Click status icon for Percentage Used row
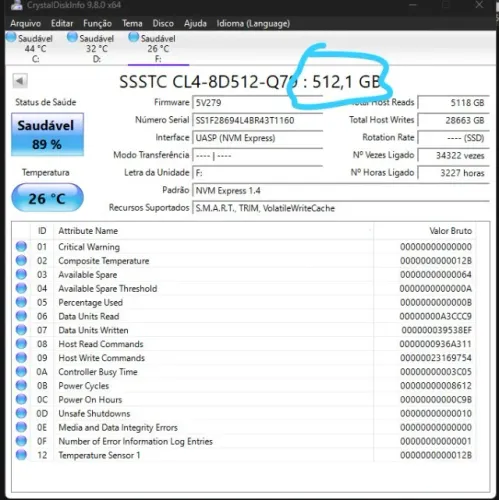 click(21, 302)
